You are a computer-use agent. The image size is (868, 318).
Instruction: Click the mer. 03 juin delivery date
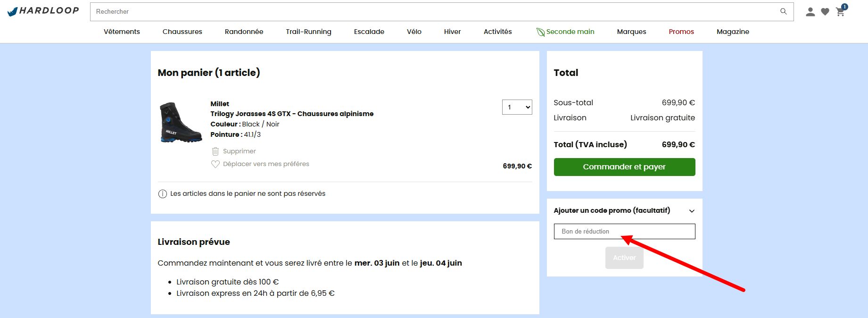(377, 263)
